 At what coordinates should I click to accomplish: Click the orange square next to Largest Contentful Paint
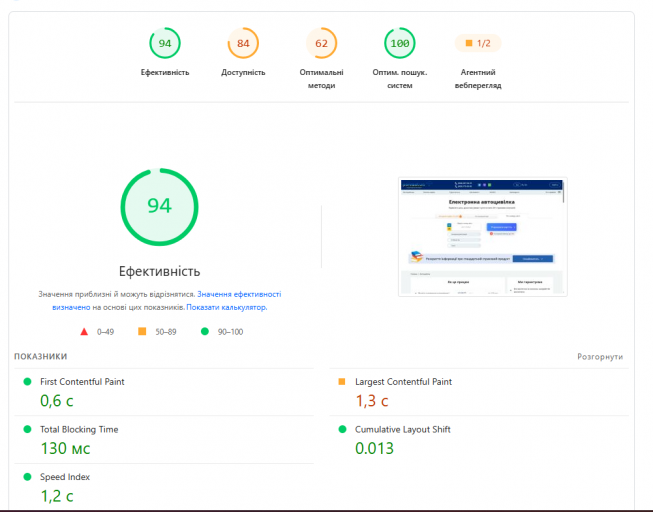click(342, 382)
